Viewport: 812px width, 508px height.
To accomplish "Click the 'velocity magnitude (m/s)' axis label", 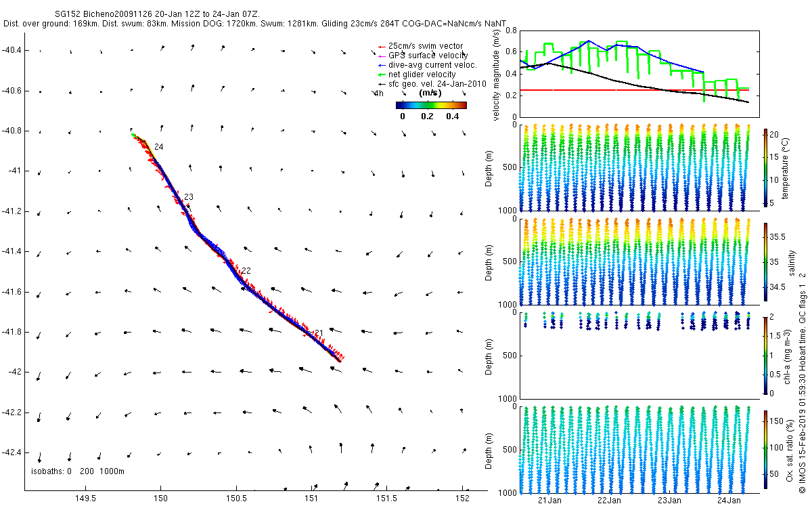I will [497, 76].
